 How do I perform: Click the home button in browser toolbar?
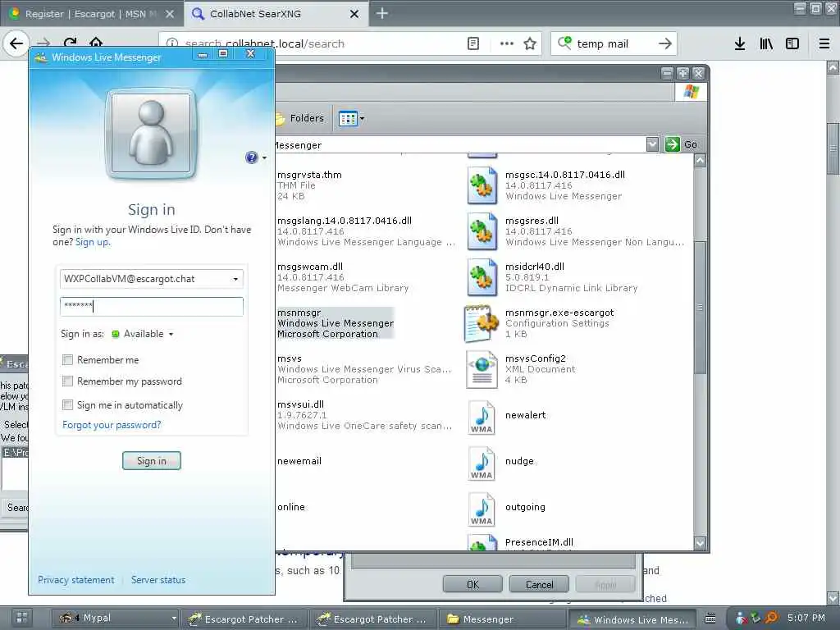point(96,43)
